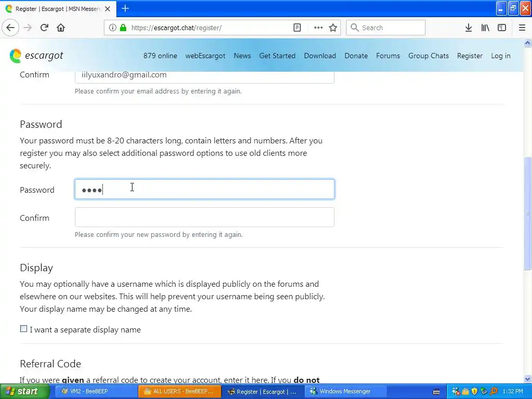532x399 pixels.
Task: Click the green secure padlock icon
Action: pos(123,28)
